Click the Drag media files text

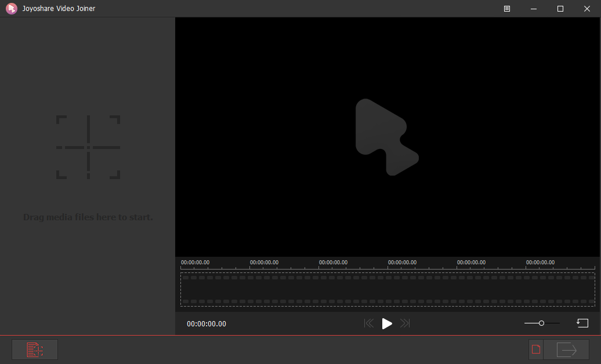click(88, 217)
